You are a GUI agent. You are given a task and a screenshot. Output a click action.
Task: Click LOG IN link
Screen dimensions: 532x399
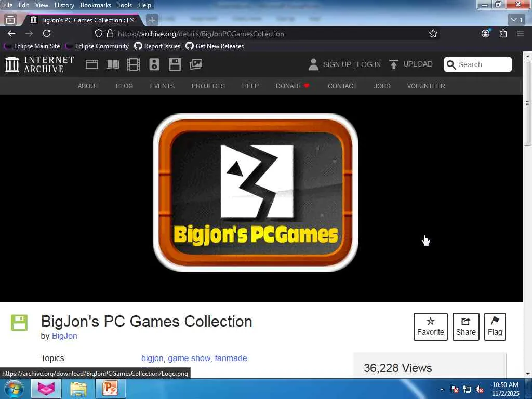tap(369, 64)
